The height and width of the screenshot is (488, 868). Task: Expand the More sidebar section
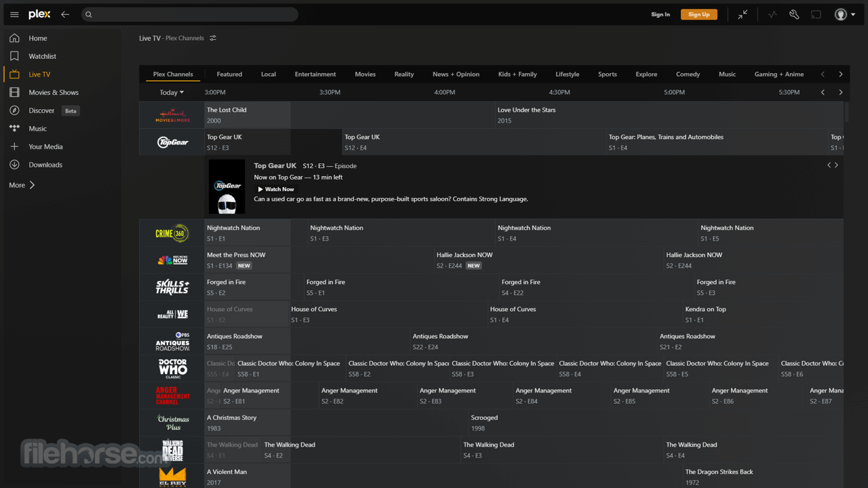(22, 185)
